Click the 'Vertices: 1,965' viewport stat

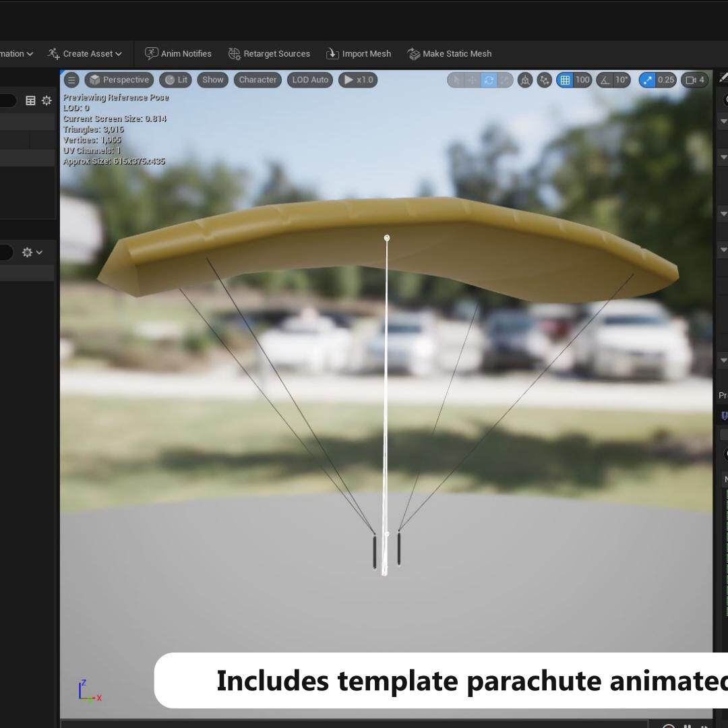[92, 140]
